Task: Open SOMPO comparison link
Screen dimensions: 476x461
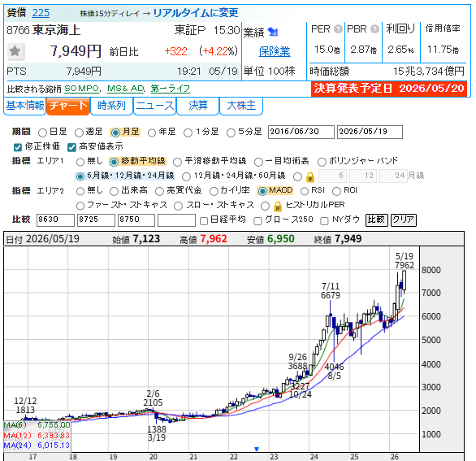Action: click(x=82, y=89)
